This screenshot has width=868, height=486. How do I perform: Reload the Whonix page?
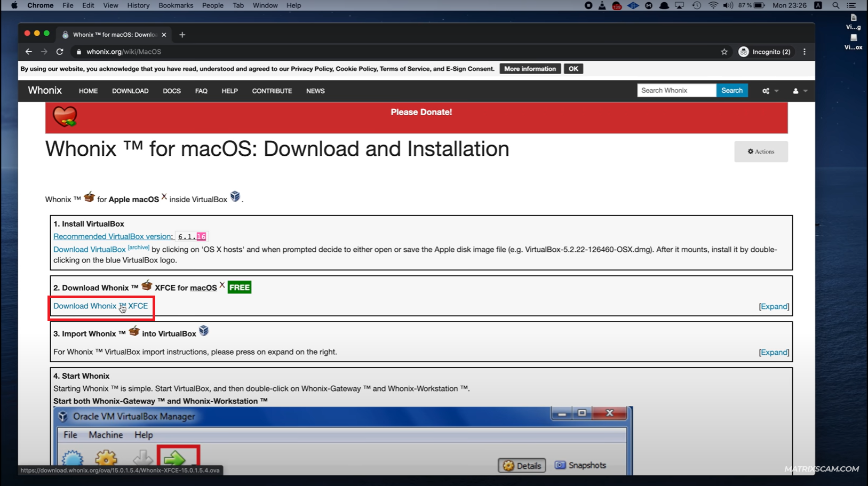click(60, 52)
